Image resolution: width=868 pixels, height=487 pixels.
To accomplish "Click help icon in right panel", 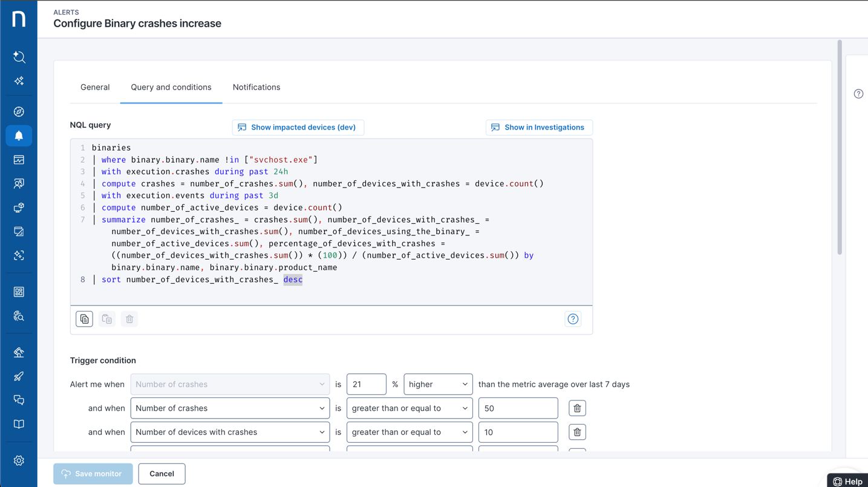I will pos(858,94).
